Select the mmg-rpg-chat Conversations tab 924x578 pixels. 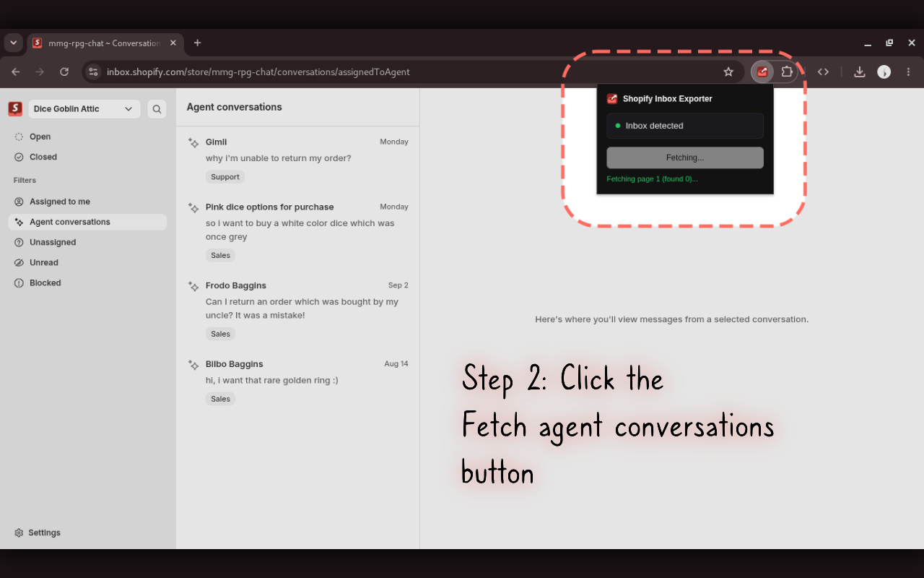pos(105,43)
